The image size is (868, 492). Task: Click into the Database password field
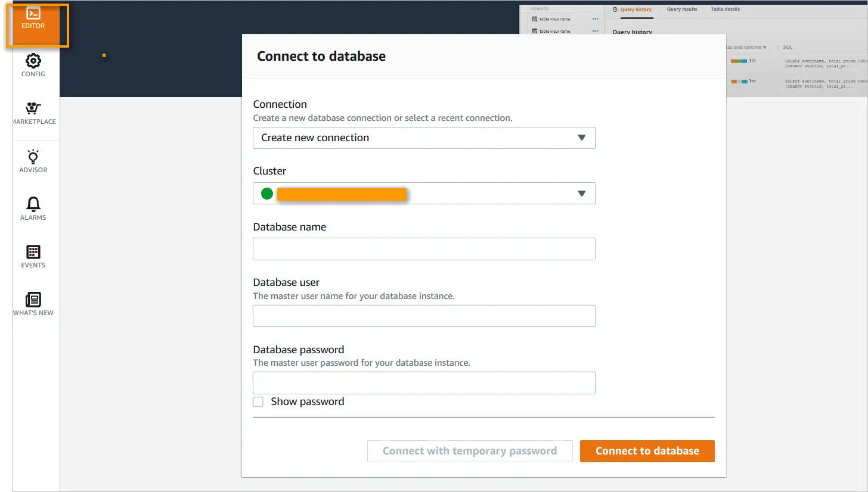tap(423, 383)
